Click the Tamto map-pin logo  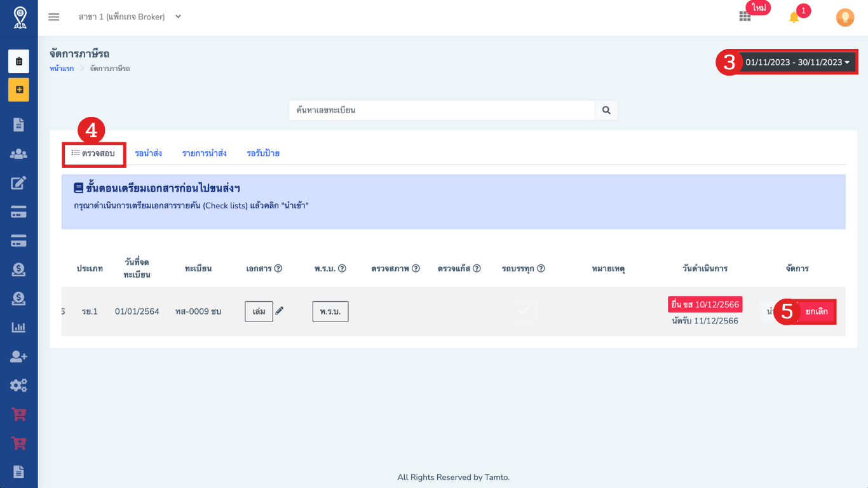tap(19, 17)
